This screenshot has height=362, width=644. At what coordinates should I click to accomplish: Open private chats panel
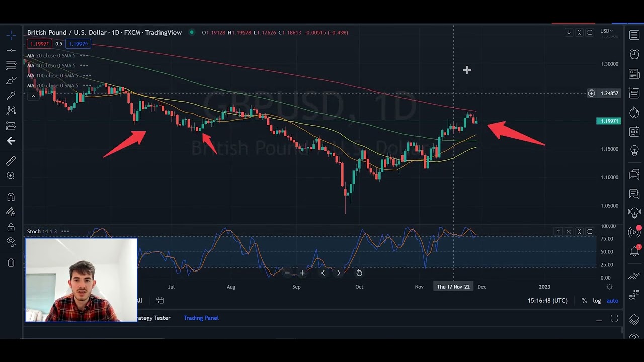click(x=634, y=194)
